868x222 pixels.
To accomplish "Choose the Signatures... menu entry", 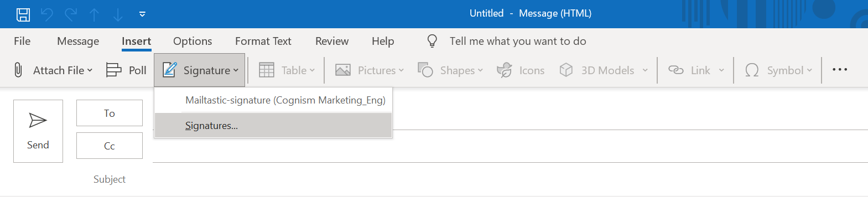I will pyautogui.click(x=211, y=126).
